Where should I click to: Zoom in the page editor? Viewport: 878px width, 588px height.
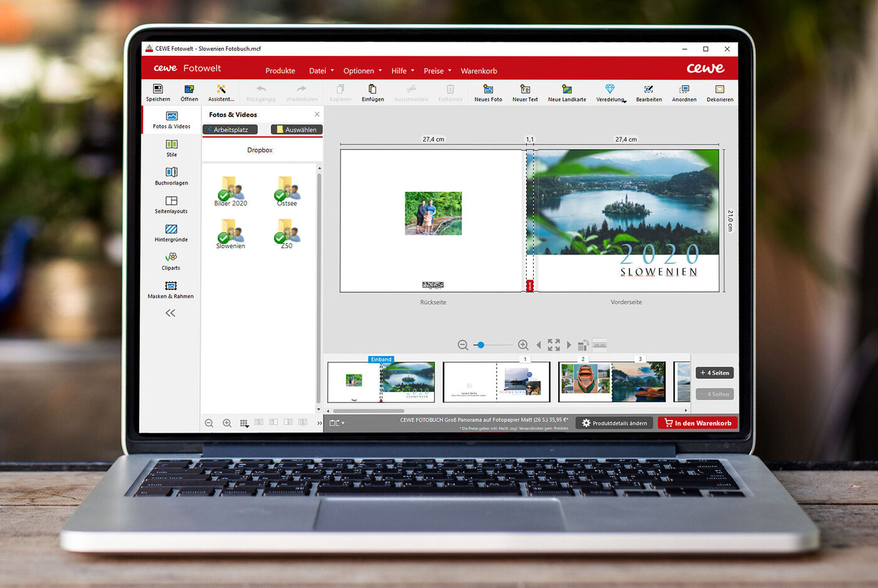(523, 345)
